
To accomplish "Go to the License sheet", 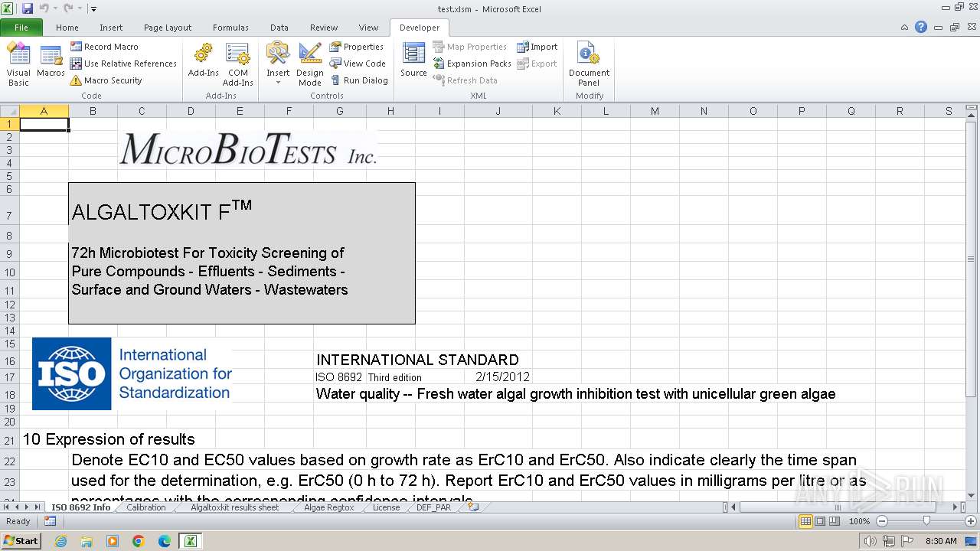I will pyautogui.click(x=386, y=507).
